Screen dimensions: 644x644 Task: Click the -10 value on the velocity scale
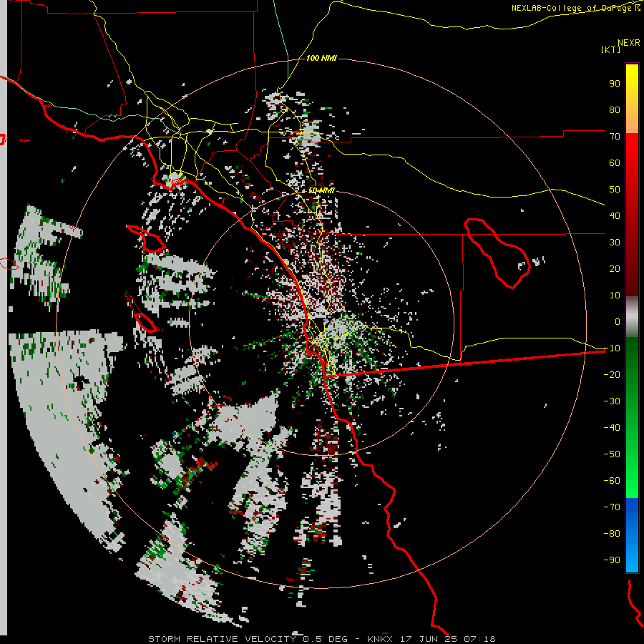[612, 348]
